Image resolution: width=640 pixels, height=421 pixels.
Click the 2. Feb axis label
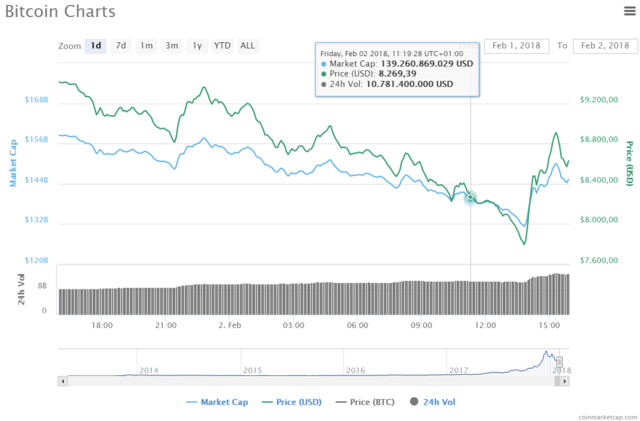[x=229, y=325]
